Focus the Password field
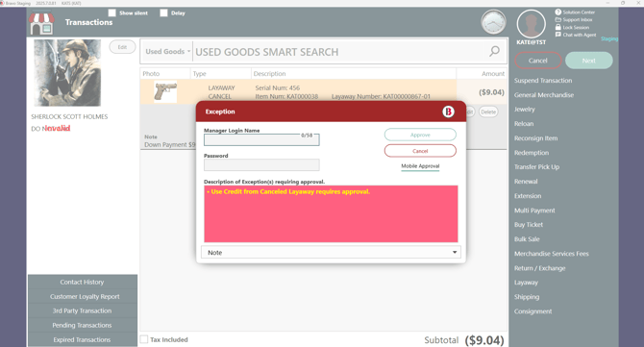644x347 pixels. [x=261, y=164]
